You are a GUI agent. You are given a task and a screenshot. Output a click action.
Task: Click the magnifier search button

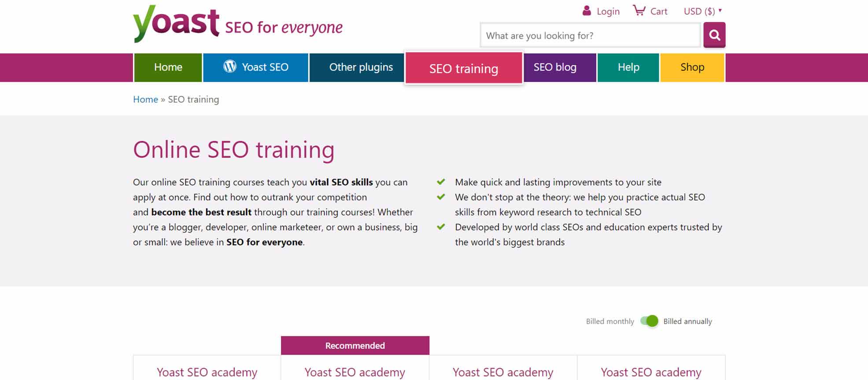point(714,35)
